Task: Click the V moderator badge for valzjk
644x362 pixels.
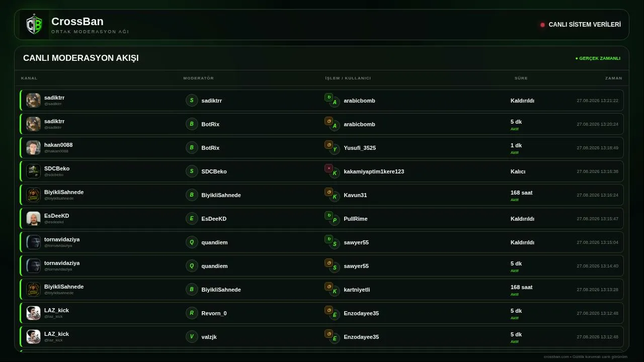Action: click(x=192, y=336)
